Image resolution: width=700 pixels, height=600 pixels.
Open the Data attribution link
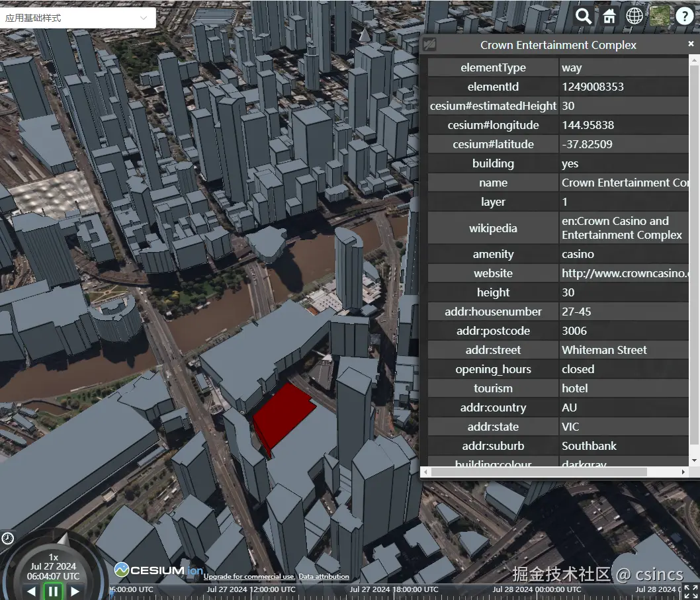[x=324, y=576]
